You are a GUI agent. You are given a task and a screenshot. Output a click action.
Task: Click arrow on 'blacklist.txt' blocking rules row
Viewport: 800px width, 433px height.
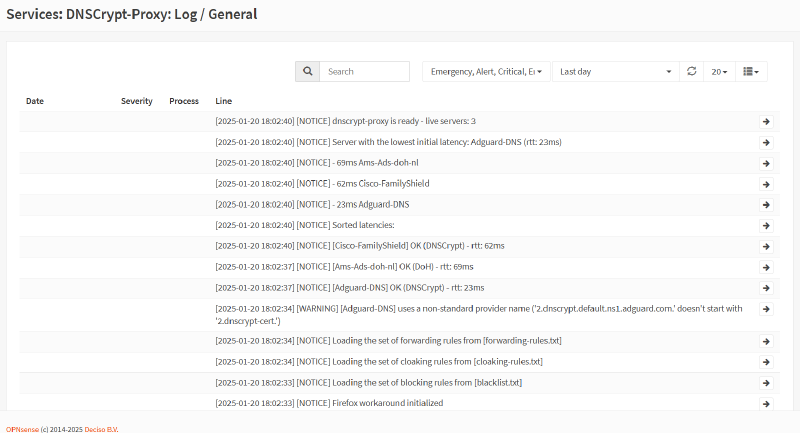766,382
